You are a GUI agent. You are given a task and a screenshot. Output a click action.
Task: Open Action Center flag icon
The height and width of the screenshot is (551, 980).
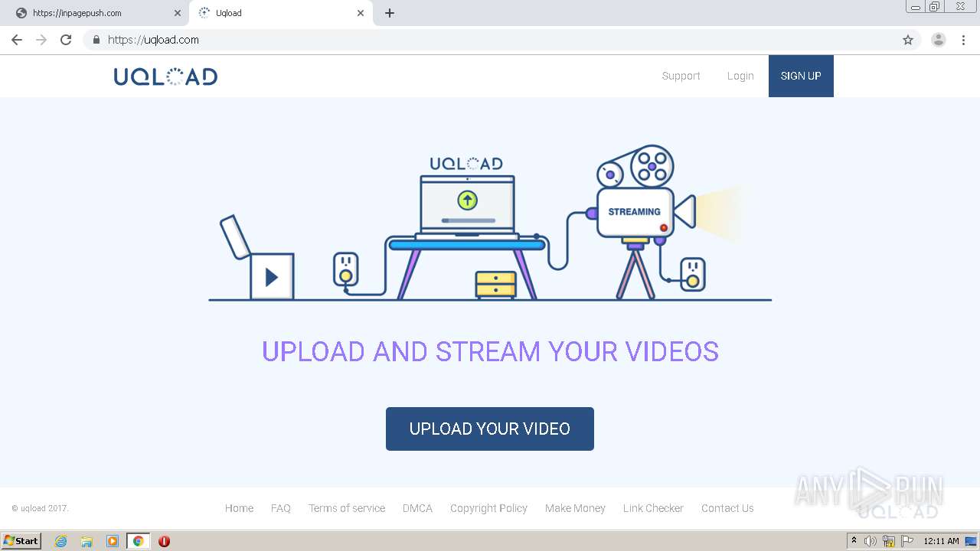coord(907,541)
